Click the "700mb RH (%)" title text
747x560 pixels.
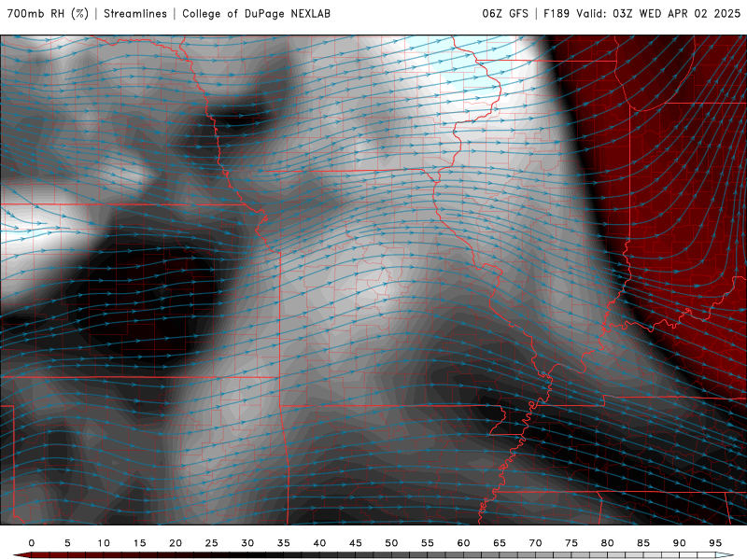49,13
